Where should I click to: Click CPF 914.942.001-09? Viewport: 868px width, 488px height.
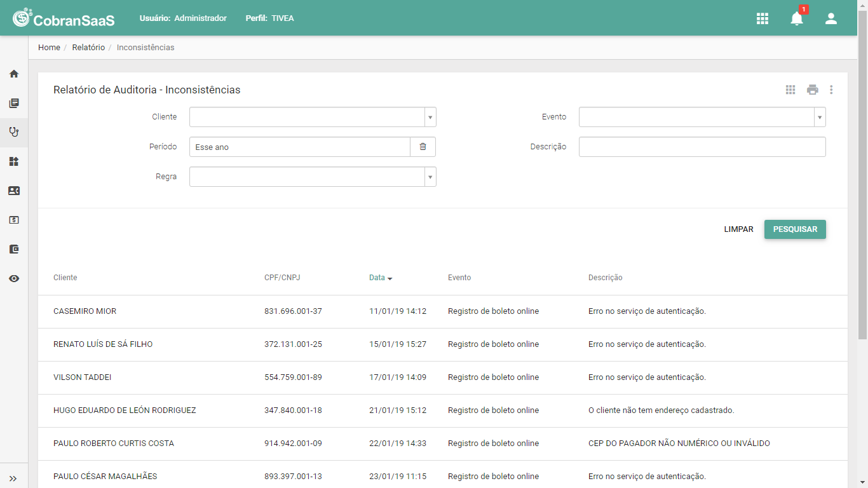point(293,444)
